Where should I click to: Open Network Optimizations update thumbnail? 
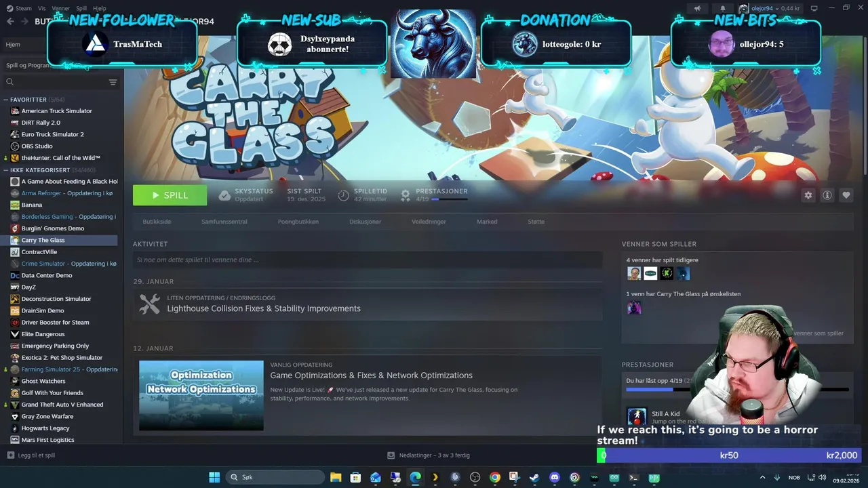click(201, 395)
